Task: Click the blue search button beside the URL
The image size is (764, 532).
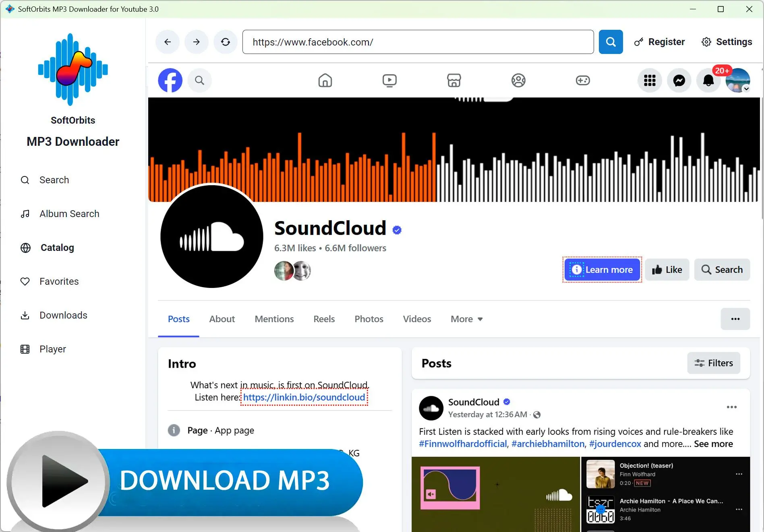Action: [x=611, y=42]
